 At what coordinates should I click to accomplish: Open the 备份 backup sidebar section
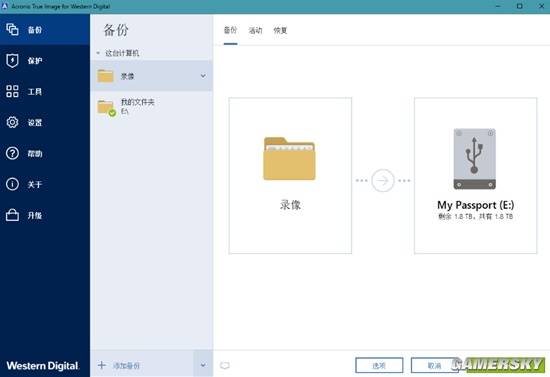coord(45,30)
